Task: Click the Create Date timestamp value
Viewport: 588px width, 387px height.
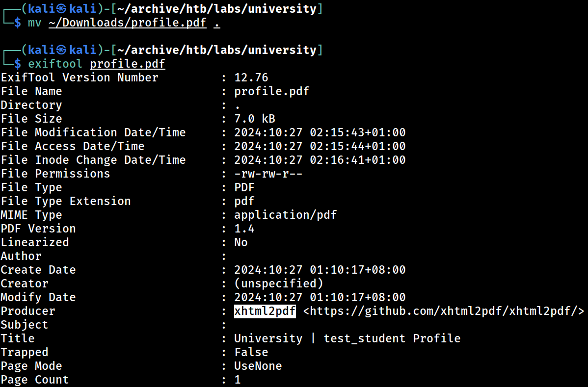Action: 320,270
